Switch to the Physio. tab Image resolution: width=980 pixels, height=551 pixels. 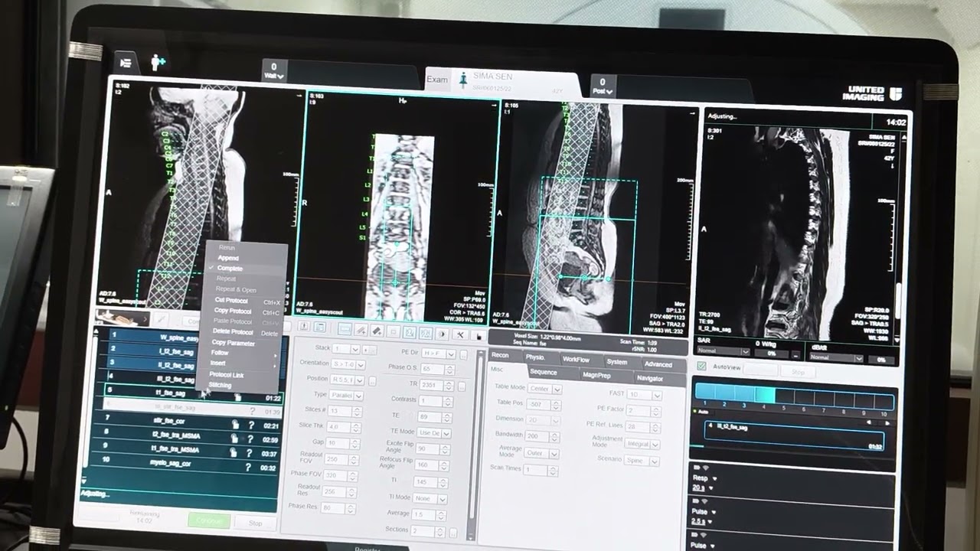[535, 357]
